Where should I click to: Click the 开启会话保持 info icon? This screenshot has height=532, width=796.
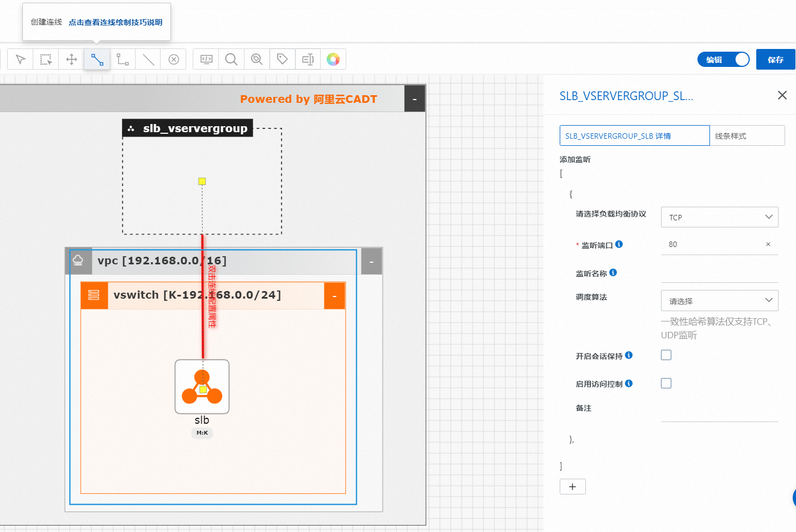pyautogui.click(x=629, y=355)
